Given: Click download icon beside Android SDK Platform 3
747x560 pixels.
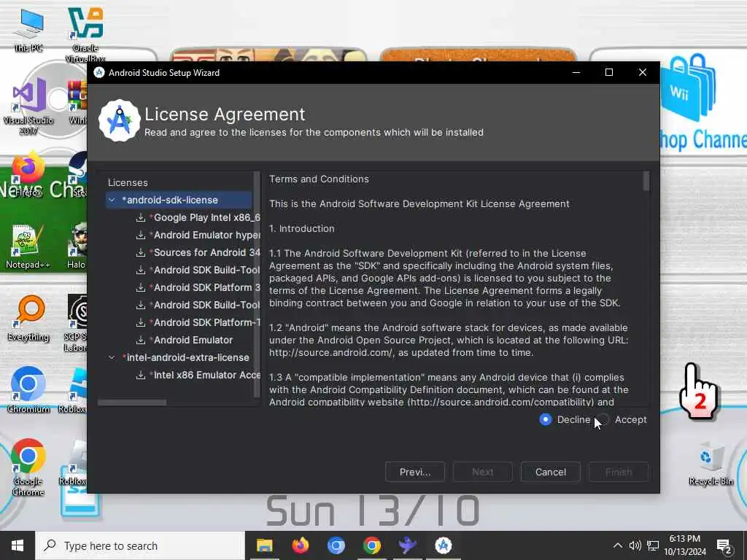Looking at the screenshot, I should click(x=141, y=287).
